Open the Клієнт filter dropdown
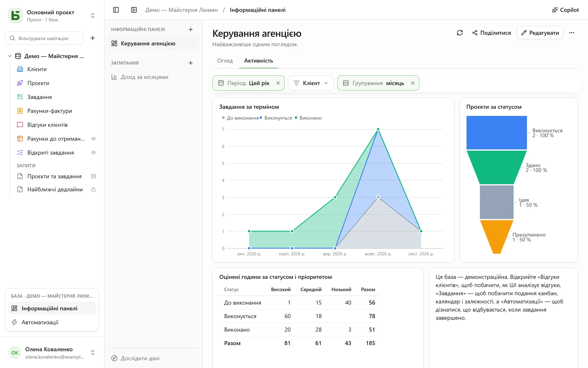Viewport: 588px width, 368px height. [311, 83]
